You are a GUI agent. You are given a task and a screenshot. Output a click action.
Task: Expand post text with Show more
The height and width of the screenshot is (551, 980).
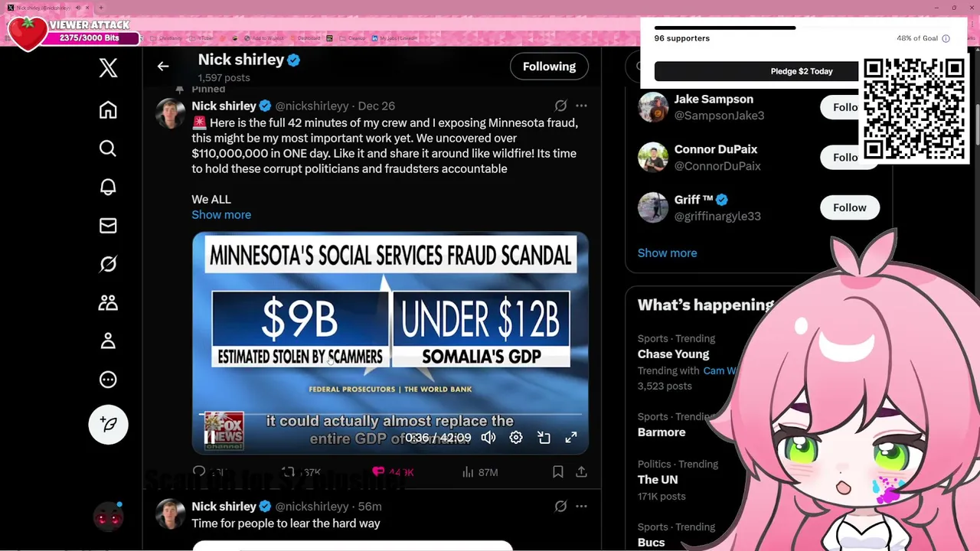(221, 214)
